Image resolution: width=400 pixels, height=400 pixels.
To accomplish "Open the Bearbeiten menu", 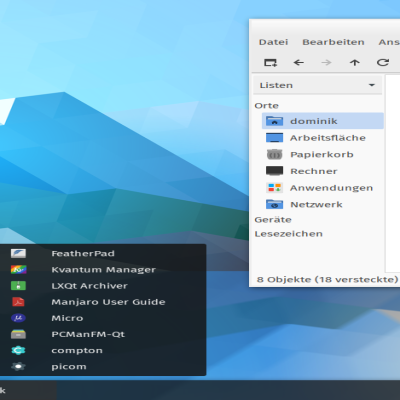I will point(333,42).
